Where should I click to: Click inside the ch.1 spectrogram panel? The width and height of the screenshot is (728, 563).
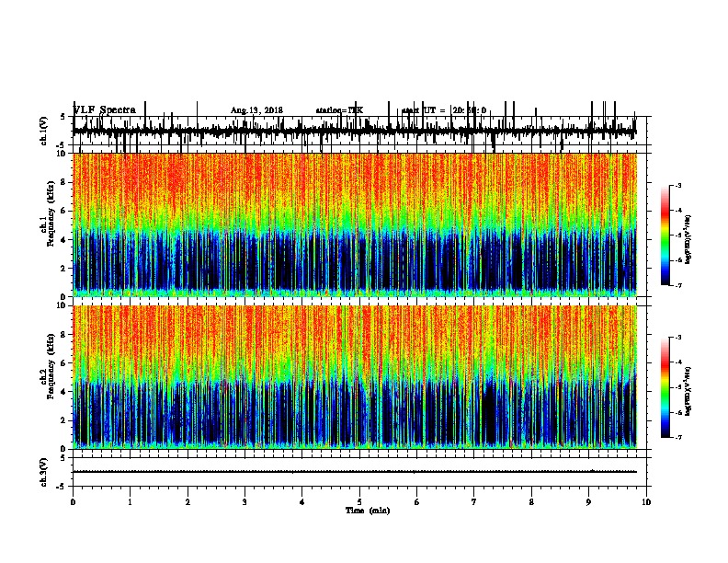[355, 224]
